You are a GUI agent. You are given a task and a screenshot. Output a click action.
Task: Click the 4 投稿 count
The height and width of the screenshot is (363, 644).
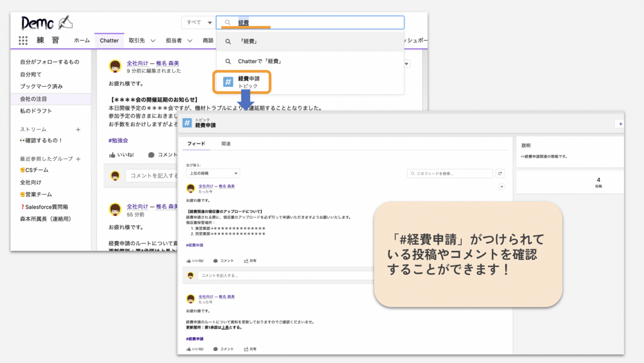coord(598,182)
